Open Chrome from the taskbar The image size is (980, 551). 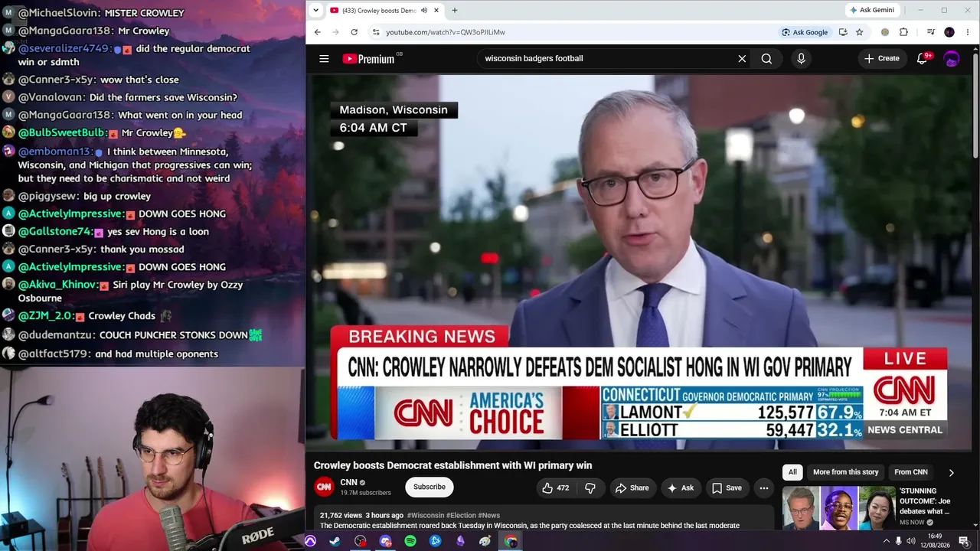coord(511,541)
